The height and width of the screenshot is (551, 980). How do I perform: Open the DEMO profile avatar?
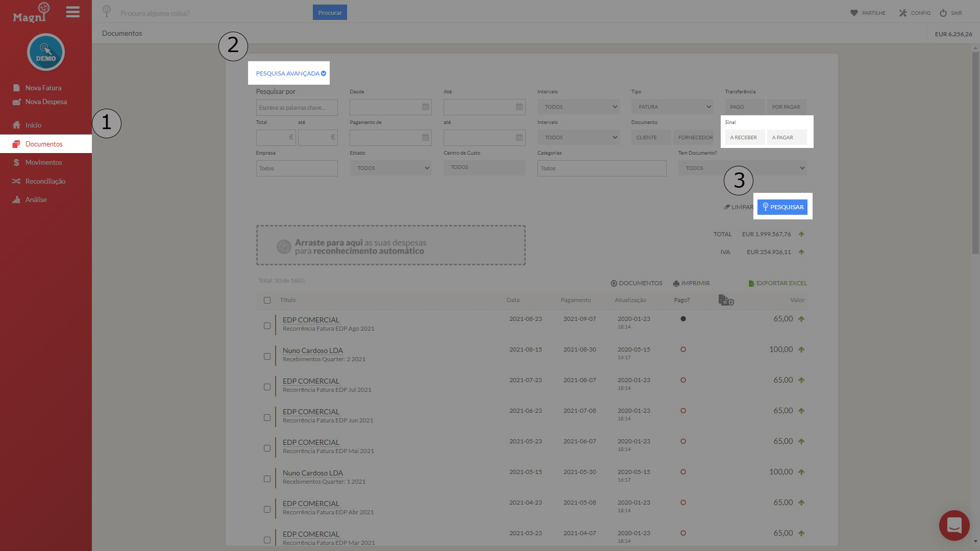(x=46, y=52)
